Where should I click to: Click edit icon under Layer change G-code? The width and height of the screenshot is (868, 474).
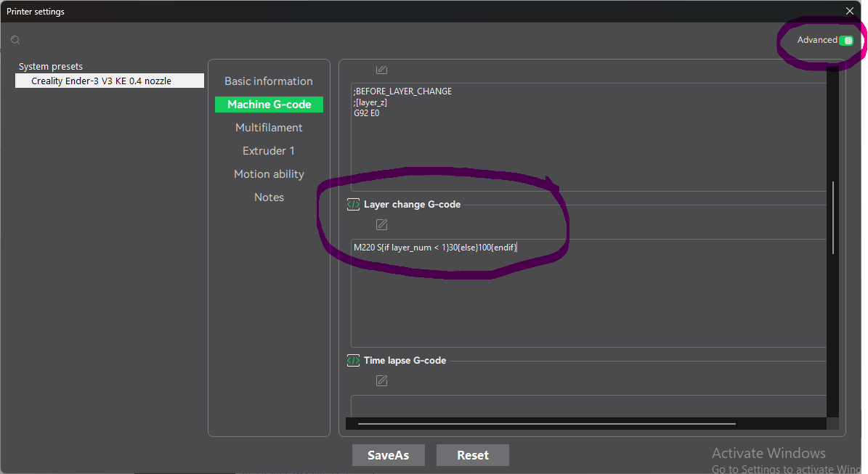(381, 224)
